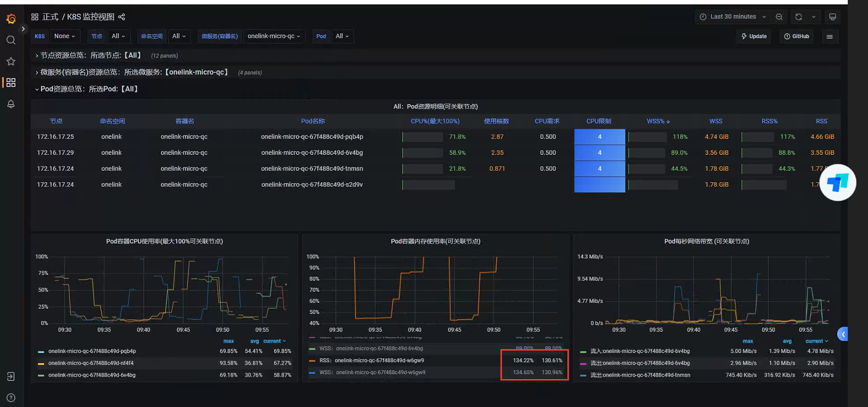
Task: Open the Pod All dropdown
Action: click(x=342, y=36)
